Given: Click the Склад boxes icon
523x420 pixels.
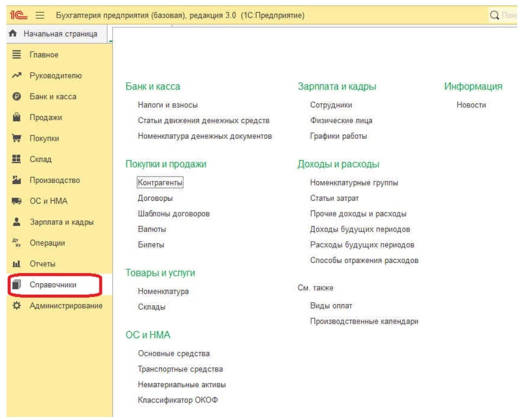Looking at the screenshot, I should (x=16, y=159).
